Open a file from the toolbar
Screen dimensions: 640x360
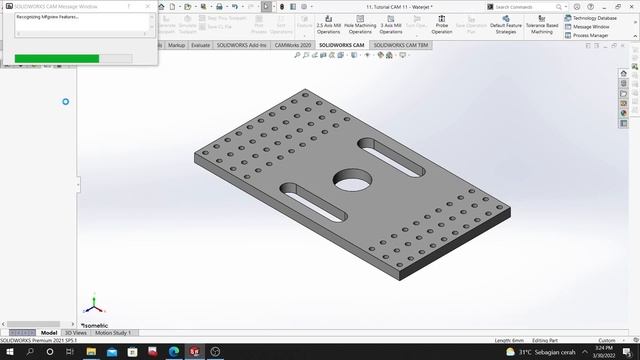point(187,7)
